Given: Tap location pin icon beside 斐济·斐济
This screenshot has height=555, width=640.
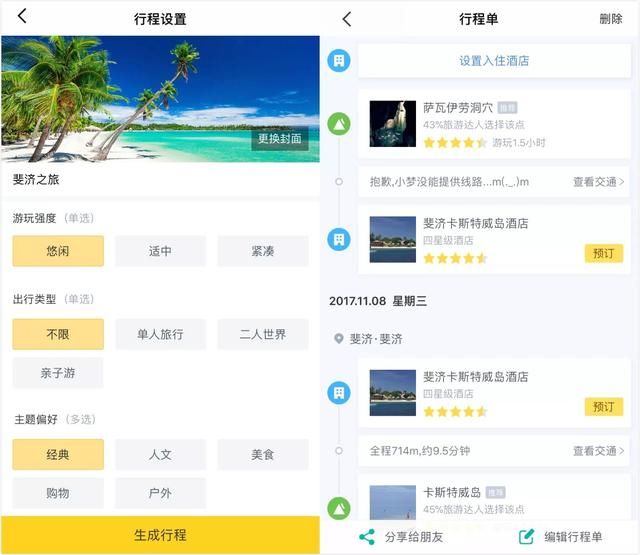Looking at the screenshot, I should [x=338, y=339].
